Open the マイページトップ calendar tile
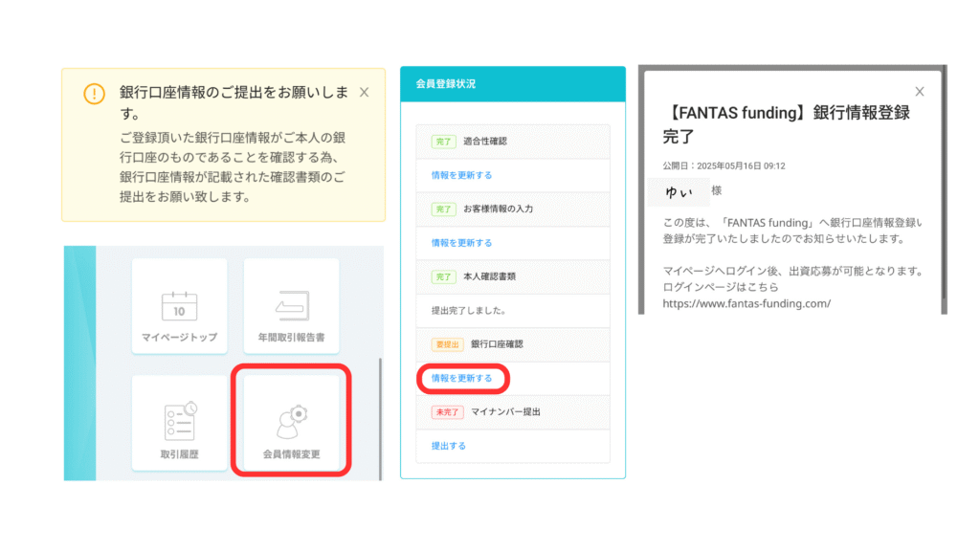Screen dimensions: 980x551 click(x=179, y=306)
